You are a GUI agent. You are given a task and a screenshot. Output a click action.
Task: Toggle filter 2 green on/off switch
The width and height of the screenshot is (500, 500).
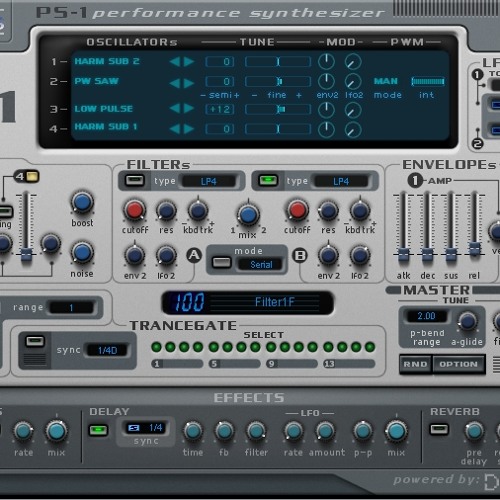(x=268, y=181)
